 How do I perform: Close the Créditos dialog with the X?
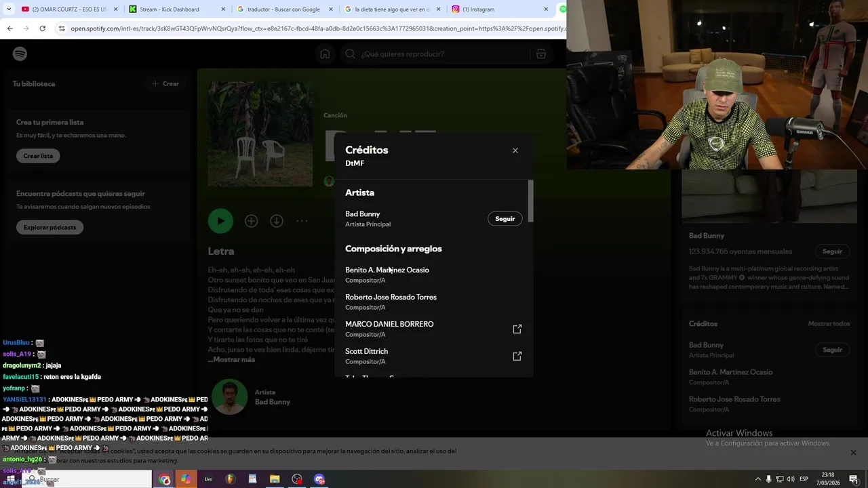click(515, 150)
